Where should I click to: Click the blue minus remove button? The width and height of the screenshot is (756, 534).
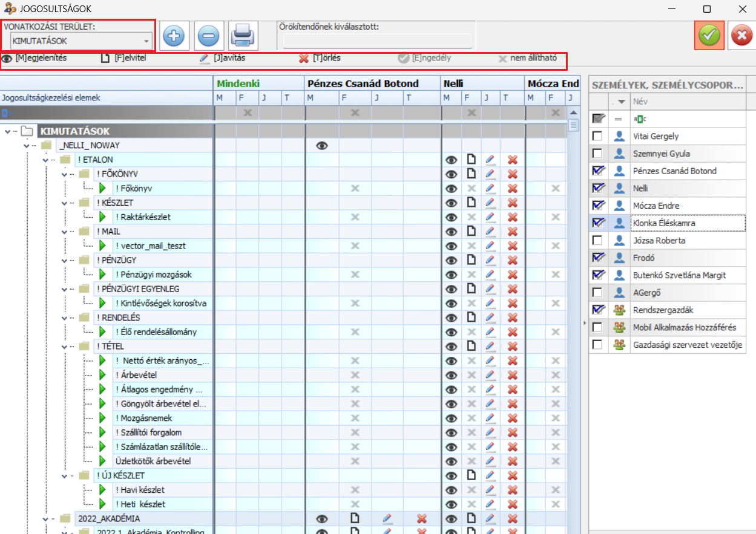point(209,36)
